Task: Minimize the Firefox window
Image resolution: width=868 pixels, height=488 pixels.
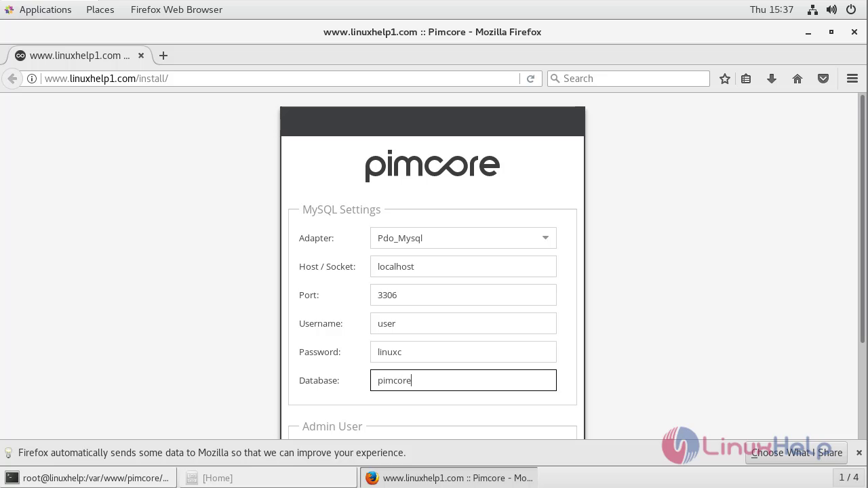Action: 808,32
